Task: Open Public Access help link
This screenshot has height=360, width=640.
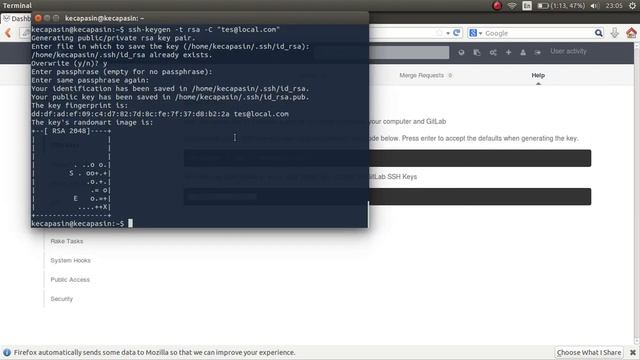Action: (70, 280)
